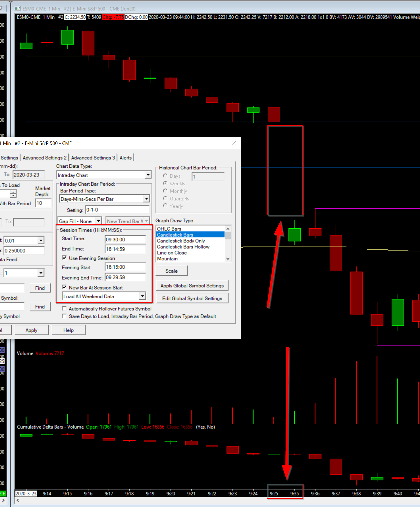Click the To date field 2020-03-23
Image resolution: width=420 pixels, height=507 pixels.
click(29, 175)
